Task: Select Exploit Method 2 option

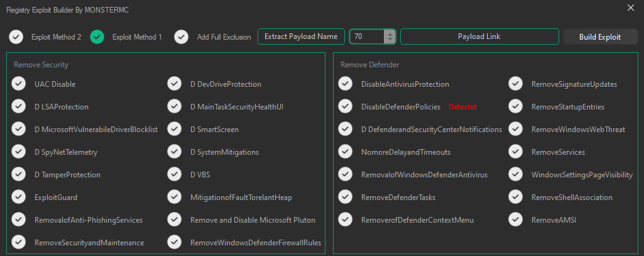Action: 16,36
